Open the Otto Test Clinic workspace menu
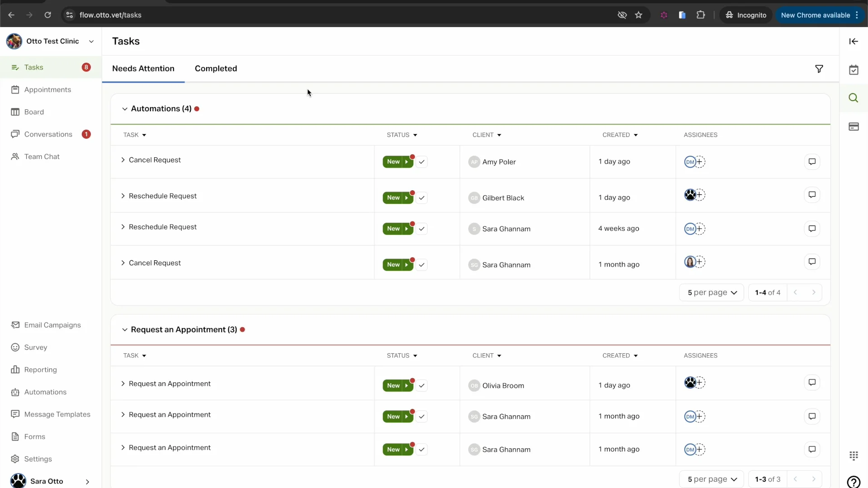This screenshot has height=488, width=868. [x=91, y=41]
